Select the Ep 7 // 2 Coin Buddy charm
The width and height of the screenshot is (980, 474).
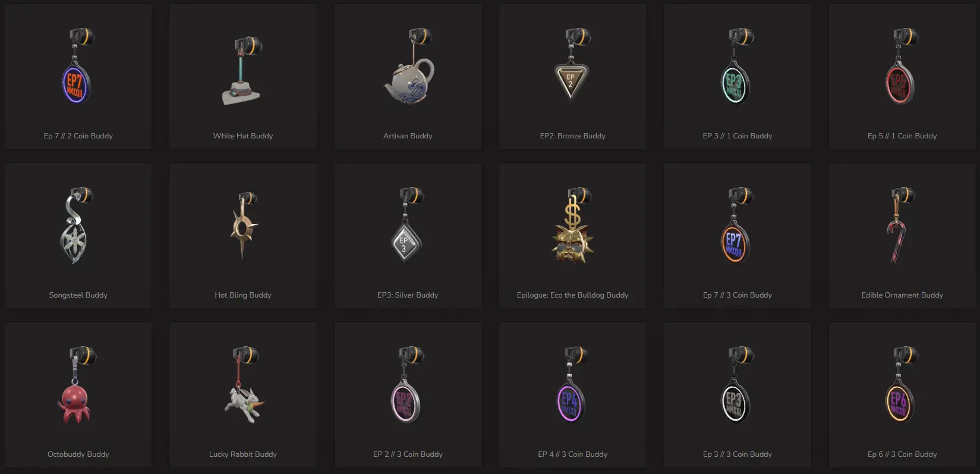(x=78, y=76)
